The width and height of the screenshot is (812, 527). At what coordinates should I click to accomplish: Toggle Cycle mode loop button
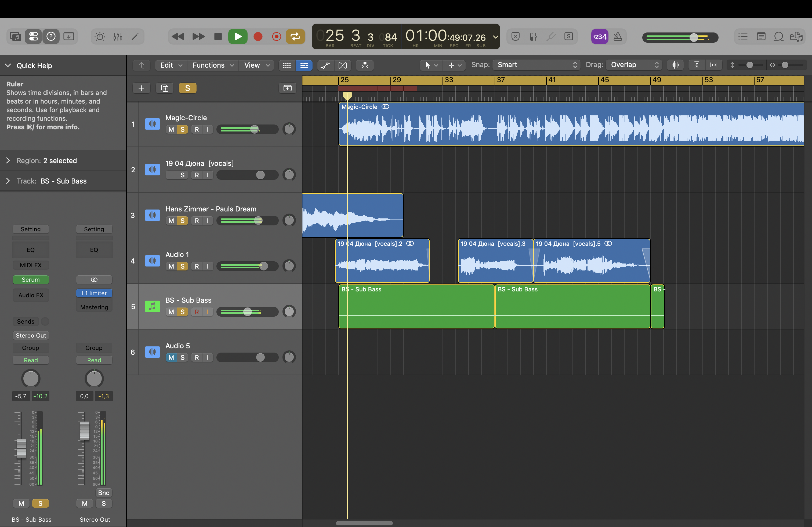click(x=295, y=36)
